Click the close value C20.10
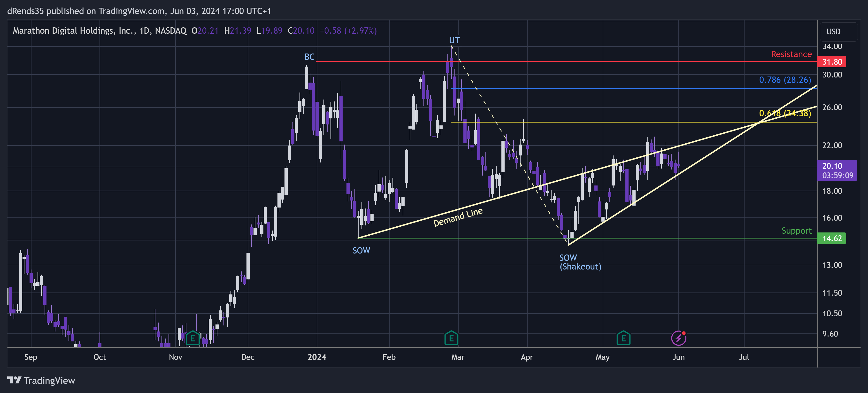Screen dimensions: 868x393 pos(301,31)
